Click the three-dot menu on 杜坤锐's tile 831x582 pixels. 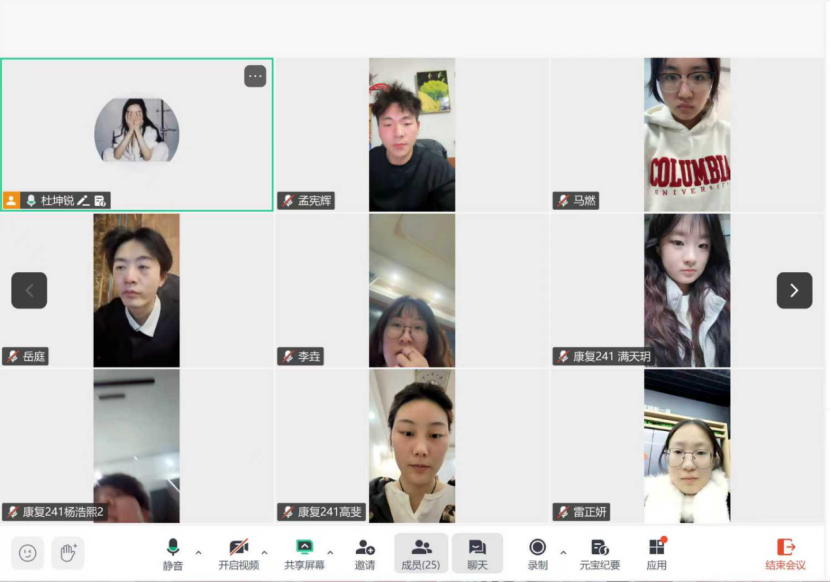pyautogui.click(x=255, y=76)
